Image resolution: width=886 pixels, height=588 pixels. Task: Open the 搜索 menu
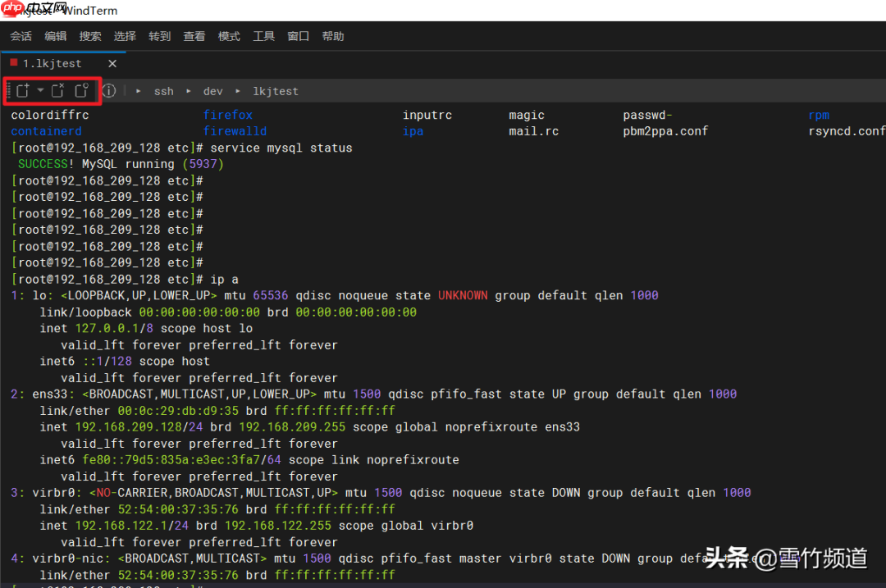point(90,36)
